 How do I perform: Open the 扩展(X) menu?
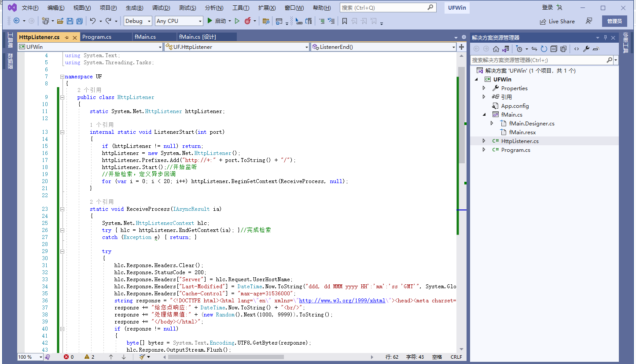(x=267, y=8)
